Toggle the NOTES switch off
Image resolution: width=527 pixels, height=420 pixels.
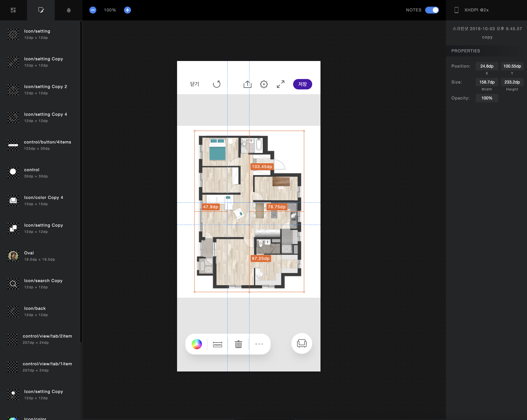pos(432,10)
